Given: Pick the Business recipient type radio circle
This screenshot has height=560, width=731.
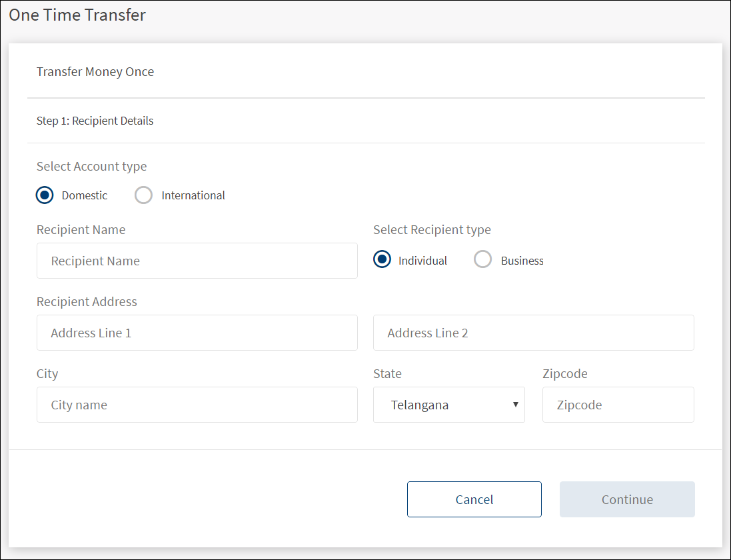Looking at the screenshot, I should point(482,260).
